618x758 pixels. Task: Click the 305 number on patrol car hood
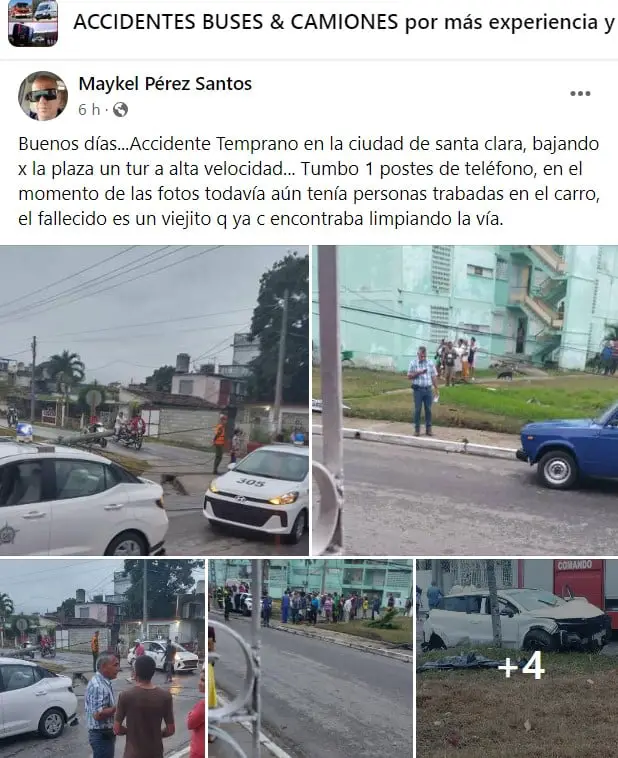[251, 482]
